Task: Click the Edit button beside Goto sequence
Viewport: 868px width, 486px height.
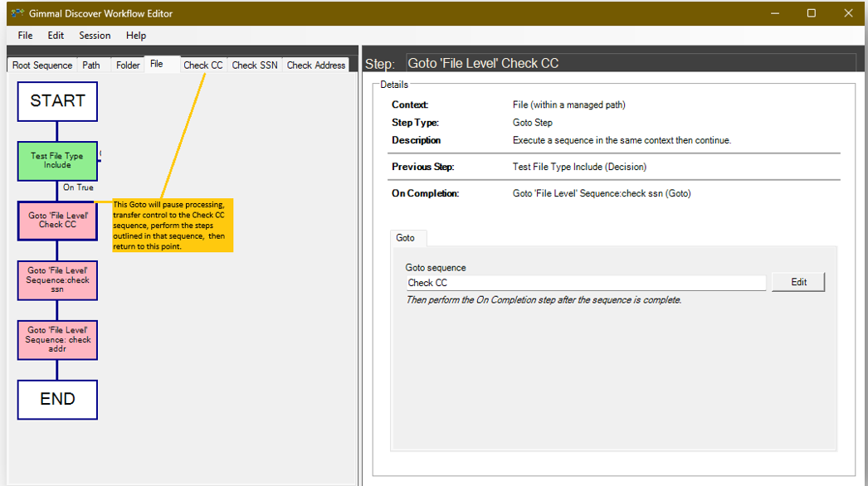Action: pos(798,282)
